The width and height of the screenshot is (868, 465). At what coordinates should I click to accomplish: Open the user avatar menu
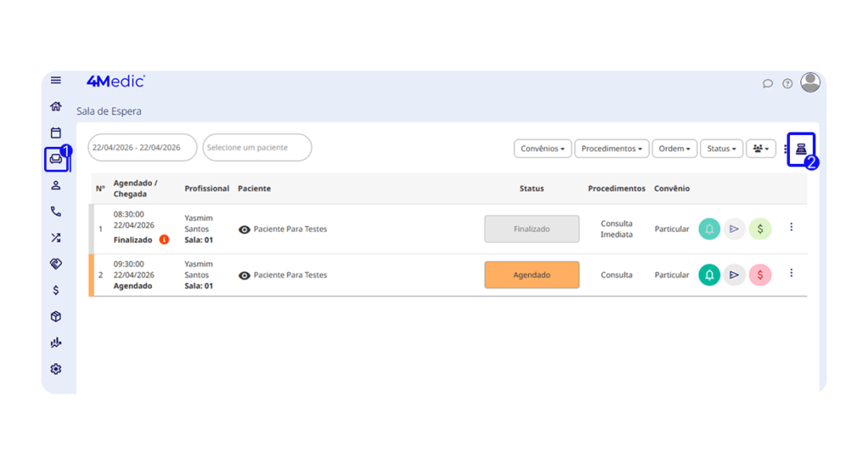(x=810, y=82)
